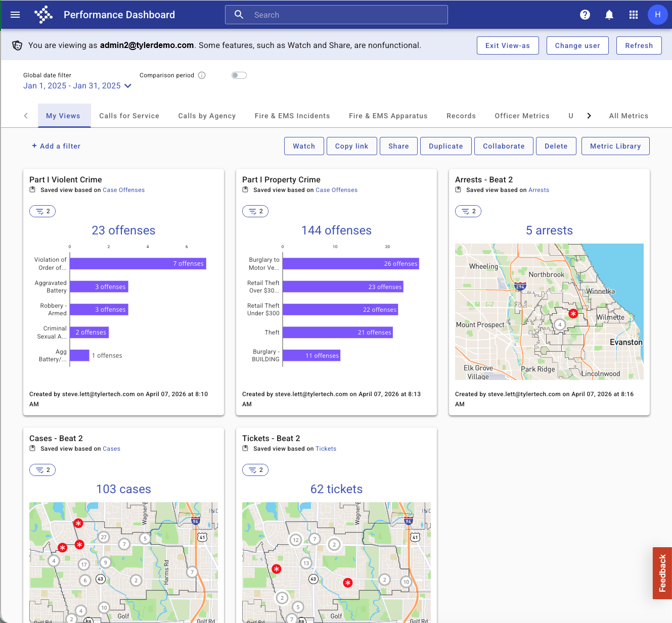Open the hamburger navigation menu
Screen dimensions: 672x623
tap(15, 15)
